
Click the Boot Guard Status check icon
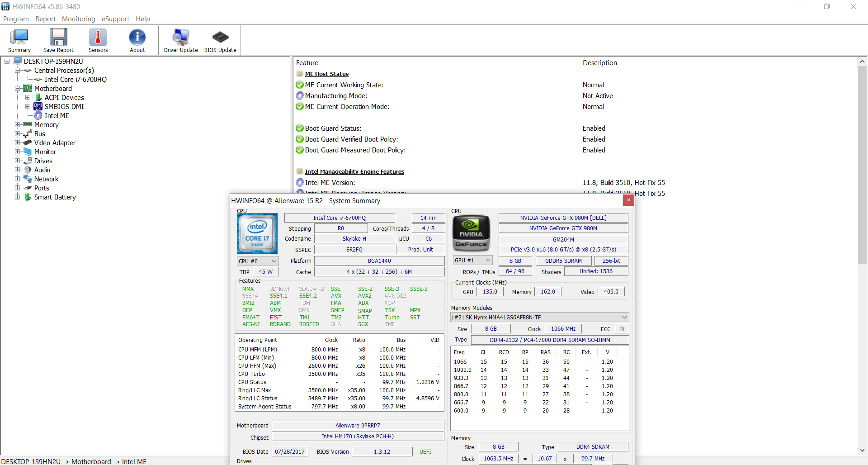[x=299, y=128]
